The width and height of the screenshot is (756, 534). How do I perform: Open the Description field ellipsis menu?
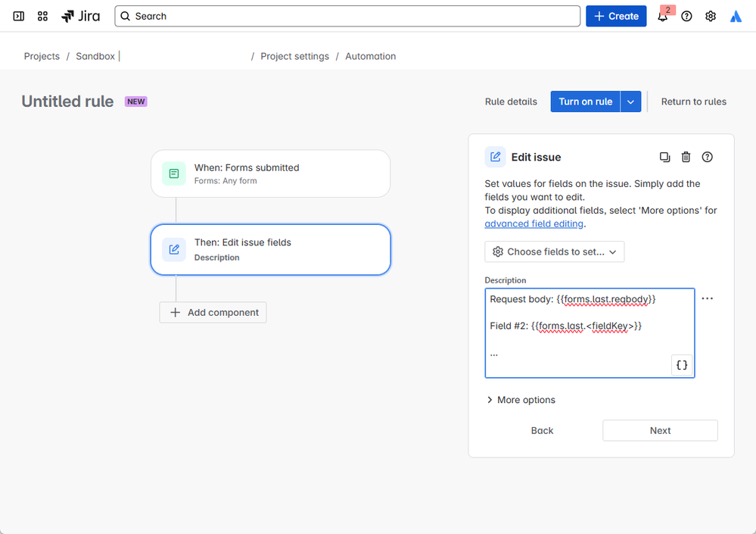tap(708, 298)
